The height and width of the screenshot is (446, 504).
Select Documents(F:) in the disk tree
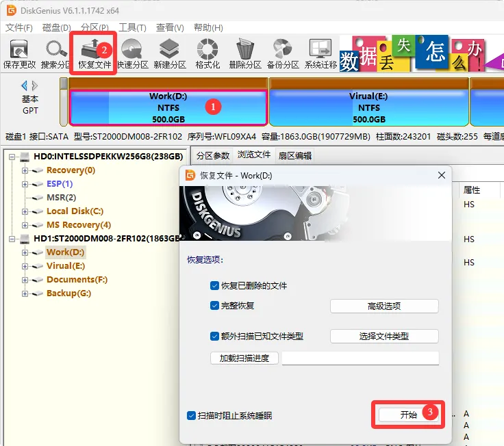pos(77,280)
